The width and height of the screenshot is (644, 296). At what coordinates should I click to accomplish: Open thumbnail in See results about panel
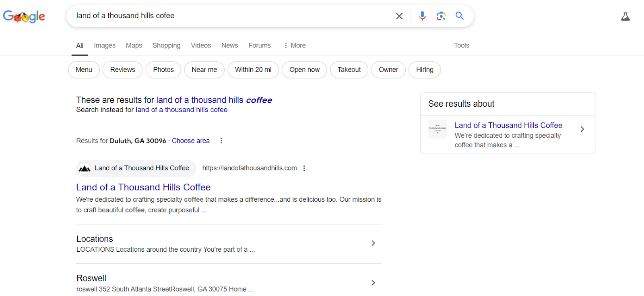click(x=438, y=129)
